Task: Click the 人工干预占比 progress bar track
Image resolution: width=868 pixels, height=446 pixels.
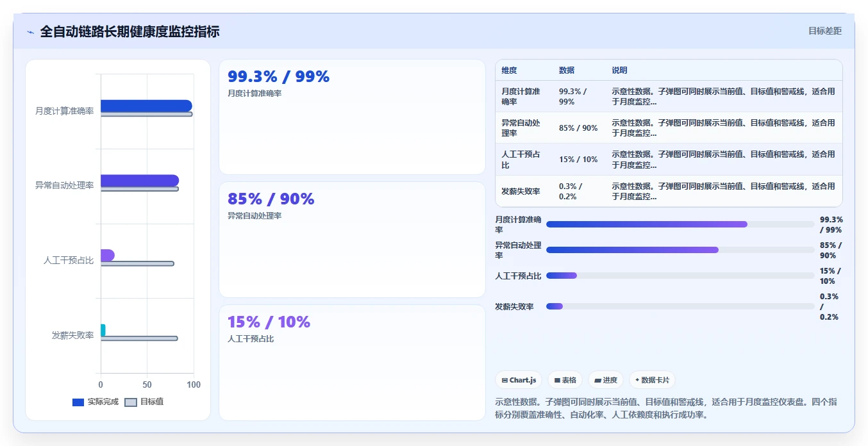Action: point(680,276)
